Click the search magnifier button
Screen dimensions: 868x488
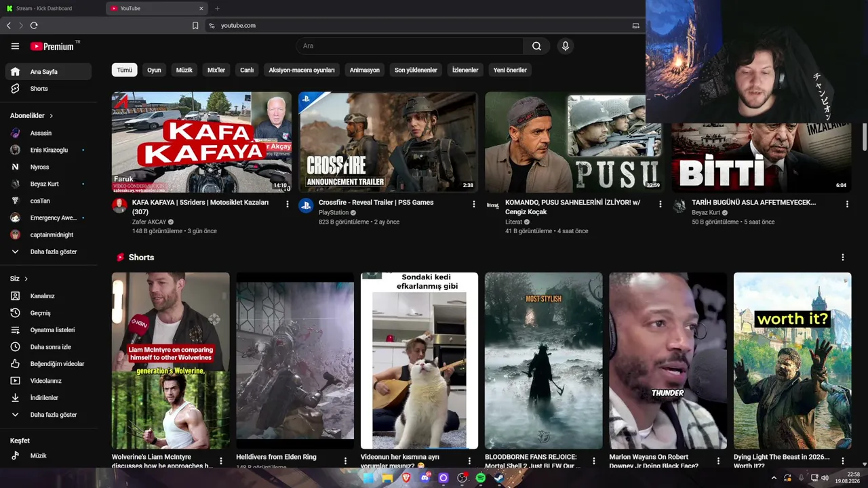tap(536, 46)
